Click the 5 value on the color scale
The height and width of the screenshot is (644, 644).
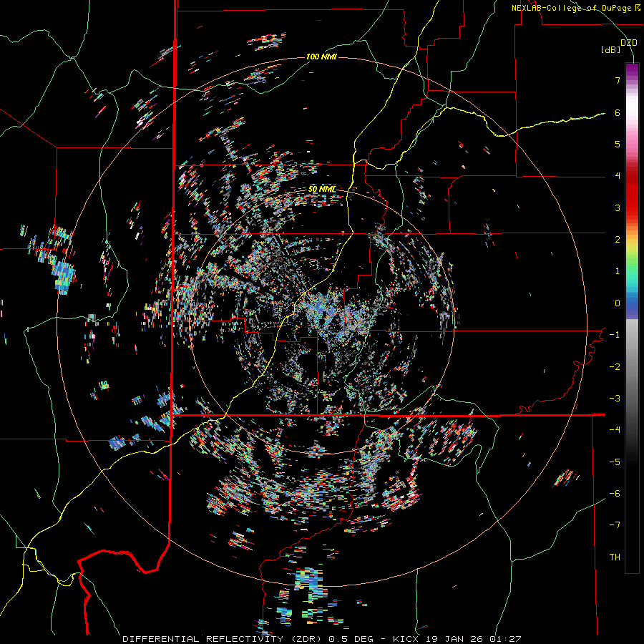point(618,144)
